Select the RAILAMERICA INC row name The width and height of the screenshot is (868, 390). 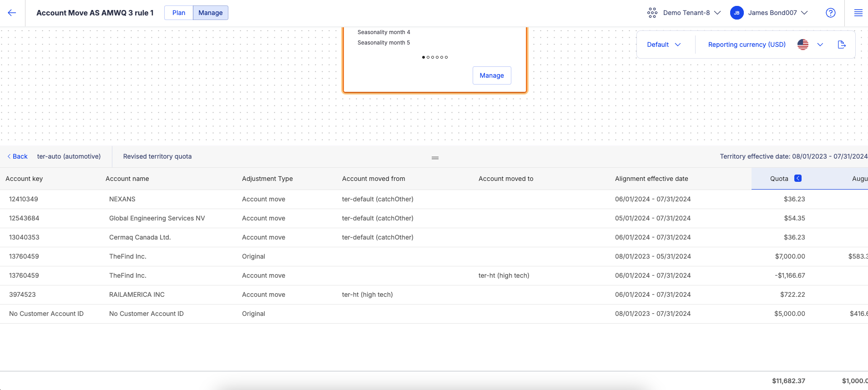click(137, 295)
